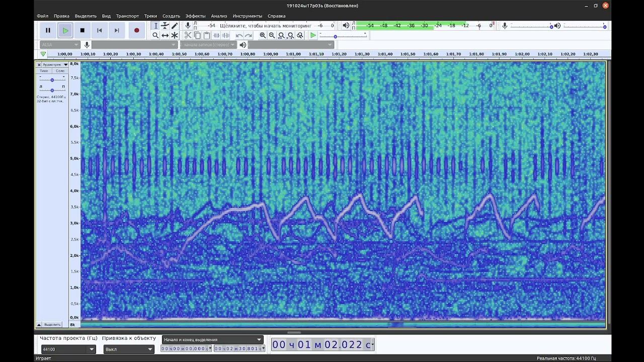Collapse the track with the arrow button

[39, 324]
